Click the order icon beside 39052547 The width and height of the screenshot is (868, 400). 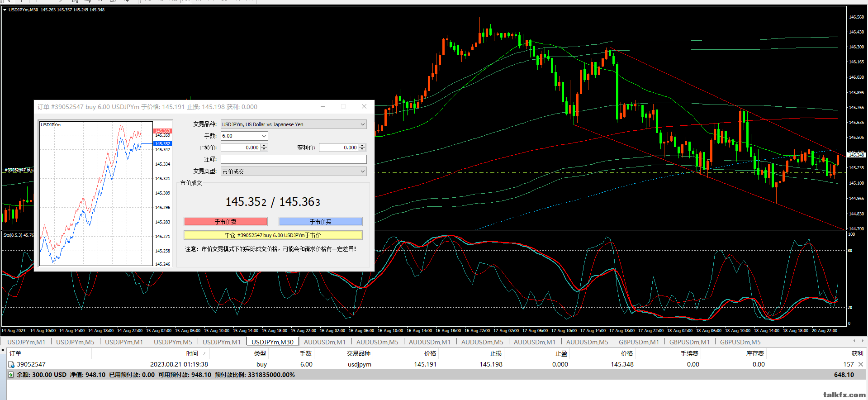[x=11, y=364]
